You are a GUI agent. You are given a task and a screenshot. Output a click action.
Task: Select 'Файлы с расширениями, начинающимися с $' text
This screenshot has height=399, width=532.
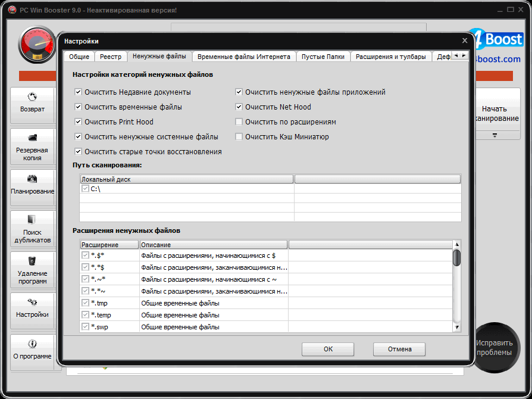pos(208,255)
